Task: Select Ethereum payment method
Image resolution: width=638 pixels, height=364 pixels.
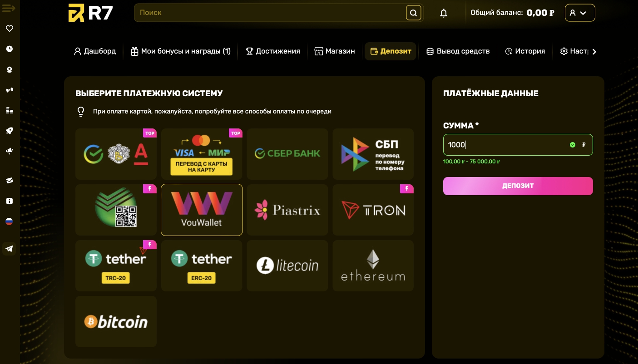Action: [x=373, y=266]
